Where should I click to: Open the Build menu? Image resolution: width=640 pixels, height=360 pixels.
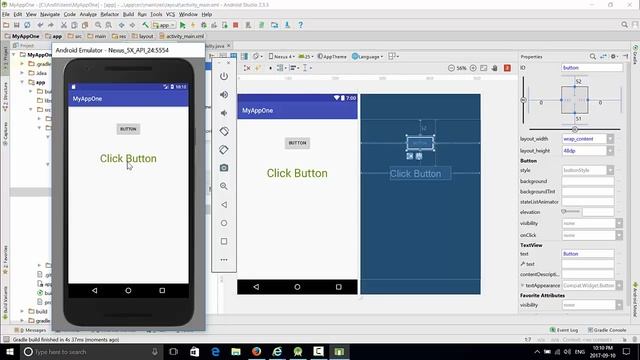tap(128, 14)
